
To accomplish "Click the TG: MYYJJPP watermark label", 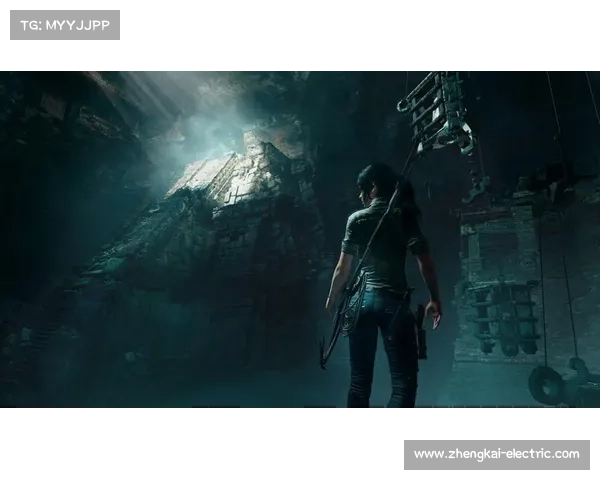I will (x=64, y=24).
